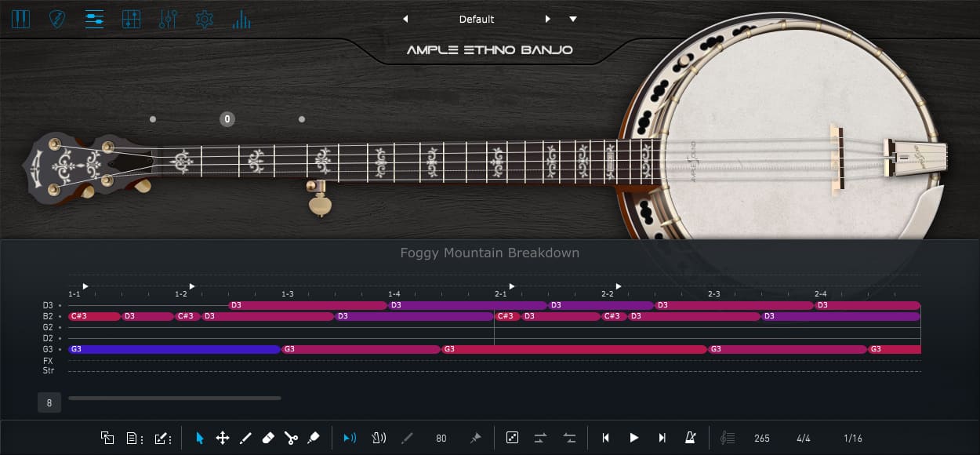Screen dimensions: 980x455
Task: Click the play marker above beat 1-2
Action: click(192, 286)
